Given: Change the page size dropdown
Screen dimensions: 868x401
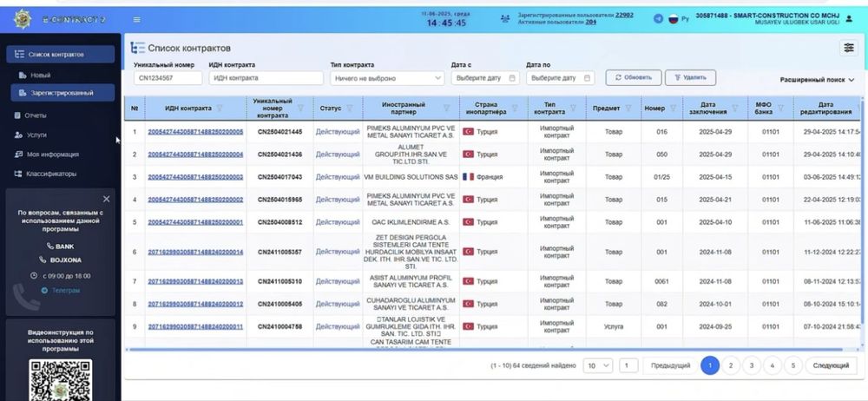Looking at the screenshot, I should [598, 365].
